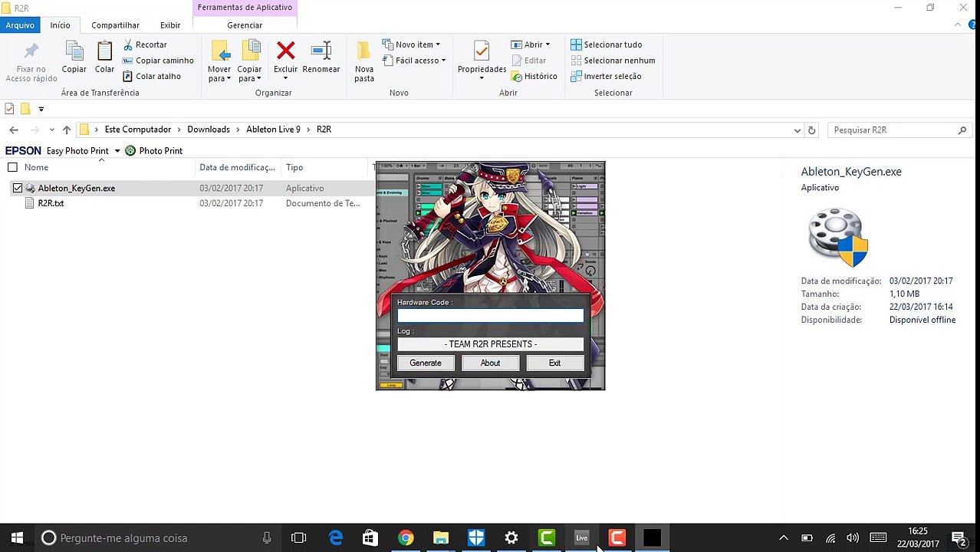Click Colar atalho command
Image resolution: width=980 pixels, height=552 pixels.
pos(152,76)
